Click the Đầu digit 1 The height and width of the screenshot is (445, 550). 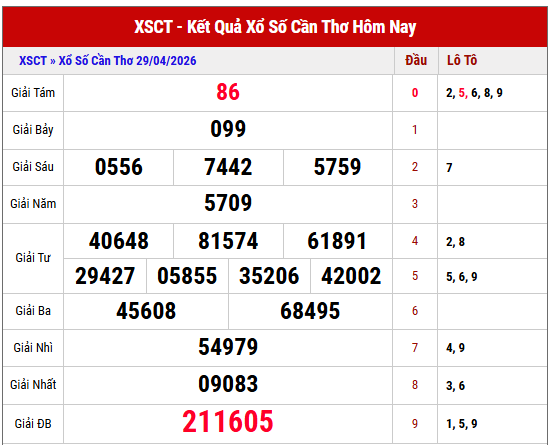tap(415, 130)
